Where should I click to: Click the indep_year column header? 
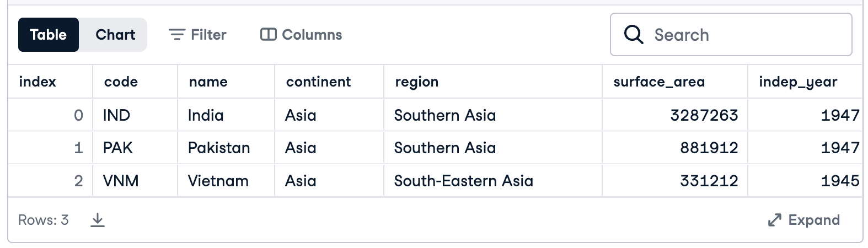pyautogui.click(x=797, y=82)
